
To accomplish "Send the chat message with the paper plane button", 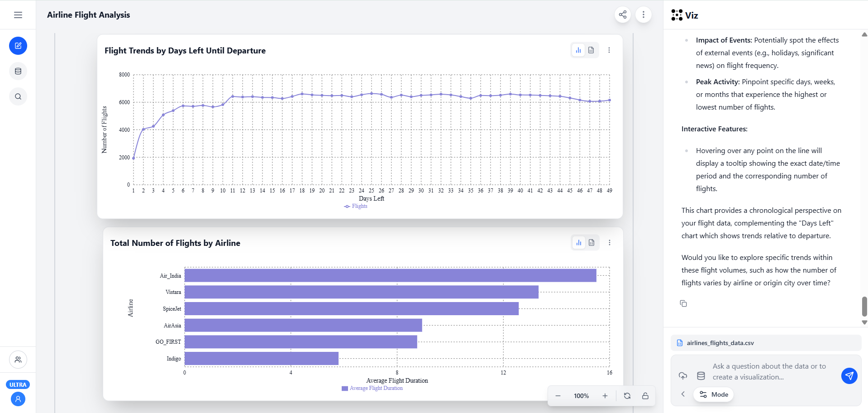I will [849, 376].
